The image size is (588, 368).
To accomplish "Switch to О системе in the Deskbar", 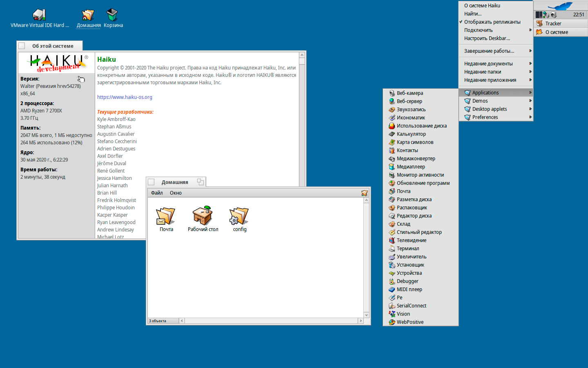I will 561,32.
